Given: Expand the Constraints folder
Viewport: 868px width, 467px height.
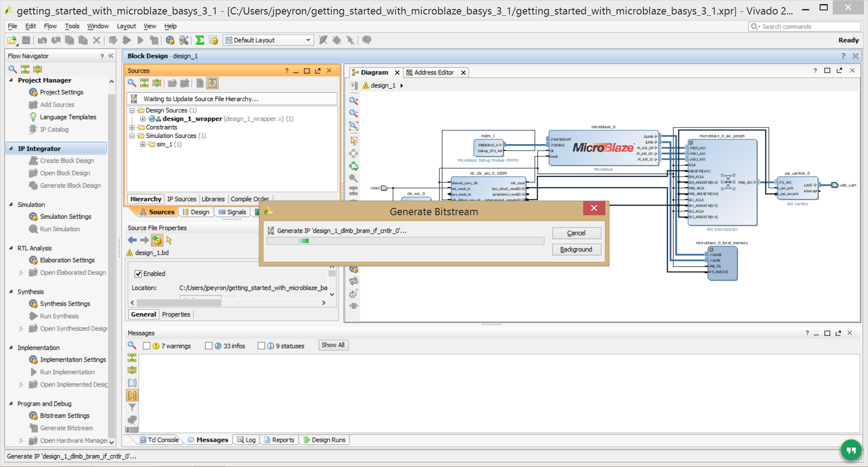Looking at the screenshot, I should point(132,127).
